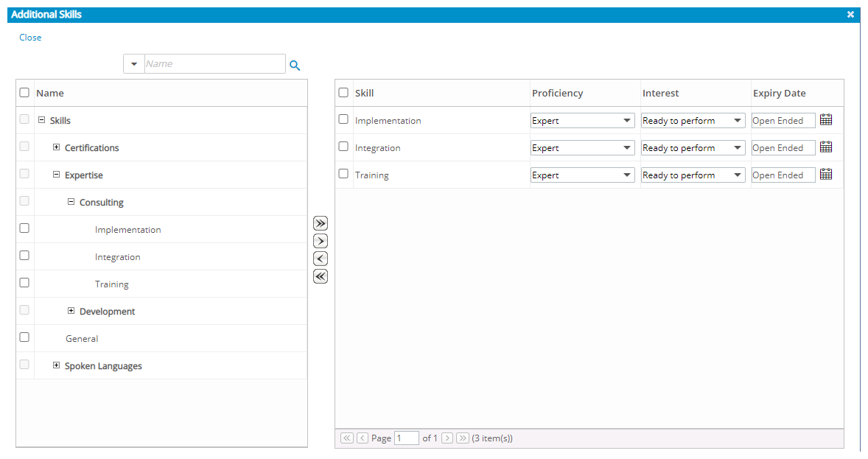
Task: Click the Name column header in tree
Action: 50,93
